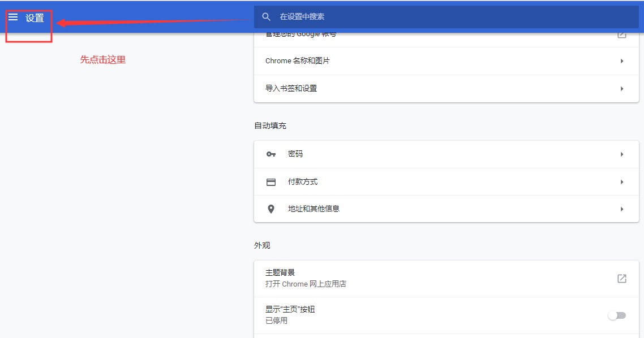Expand the 导入书签和设置 arrow
This screenshot has width=644, height=338.
click(622, 89)
